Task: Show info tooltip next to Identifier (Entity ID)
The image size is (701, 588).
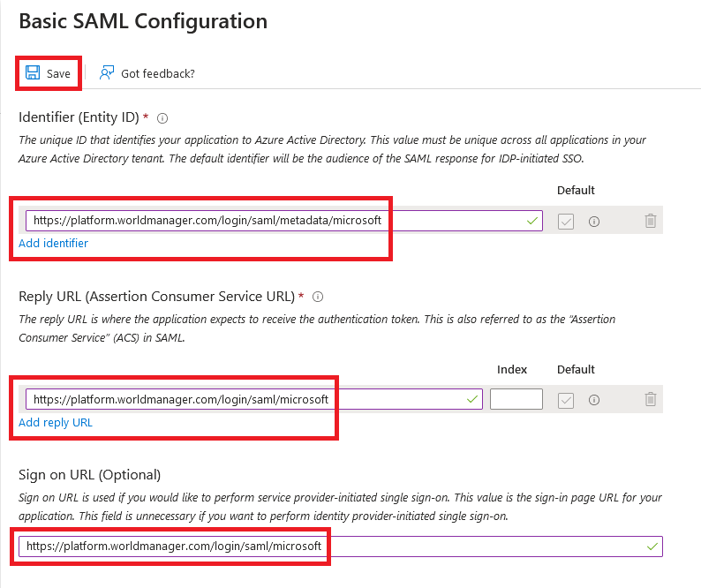Action: click(x=162, y=118)
